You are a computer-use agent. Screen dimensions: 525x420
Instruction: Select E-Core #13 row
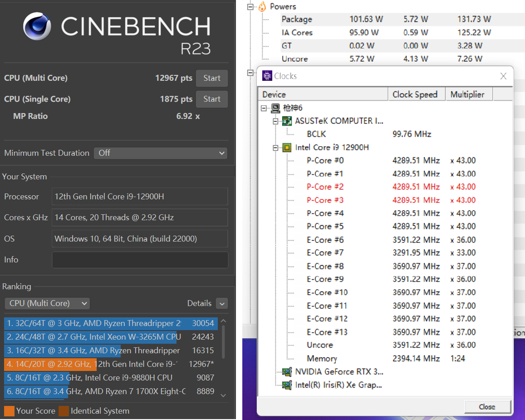[391, 332]
